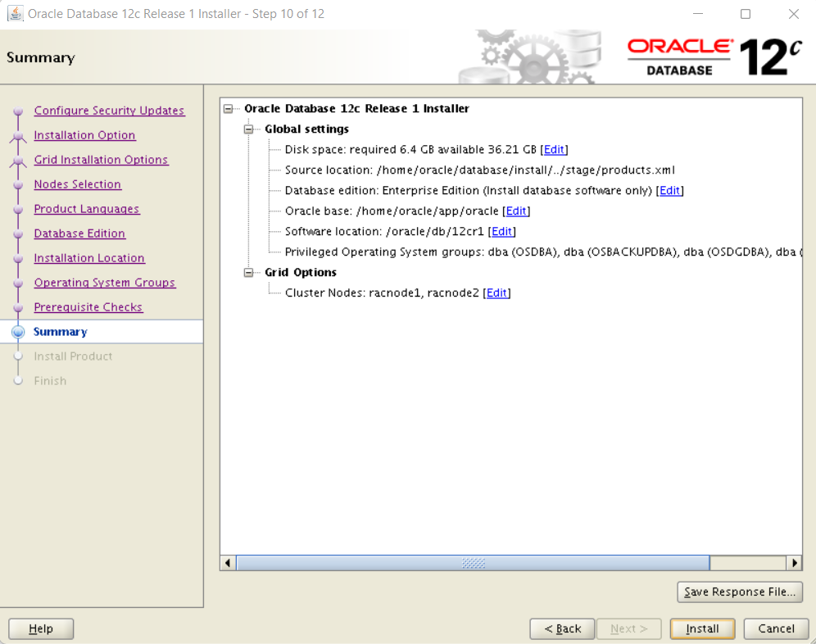816x644 pixels.
Task: Click the Configure Security Updates step bullet
Action: [18, 111]
